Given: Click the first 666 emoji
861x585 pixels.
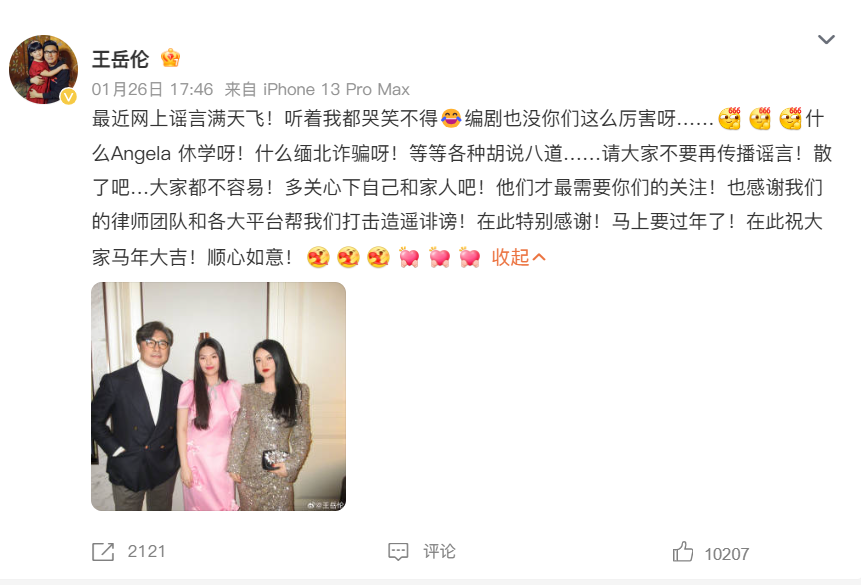Looking at the screenshot, I should click(x=730, y=118).
